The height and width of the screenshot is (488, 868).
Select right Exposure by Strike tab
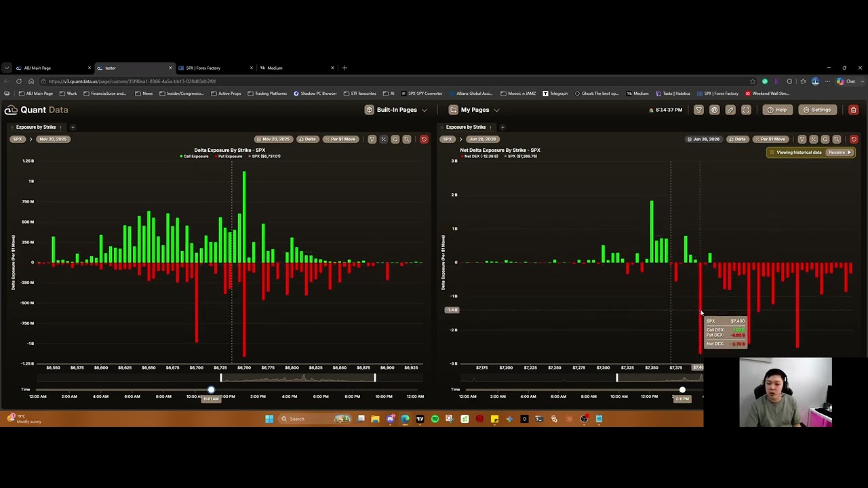click(x=466, y=127)
